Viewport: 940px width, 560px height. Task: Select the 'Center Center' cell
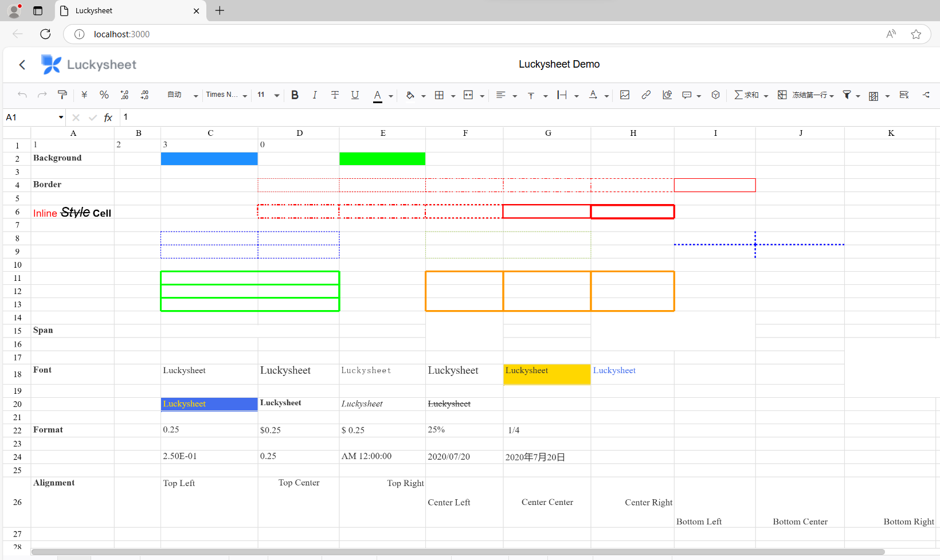547,502
